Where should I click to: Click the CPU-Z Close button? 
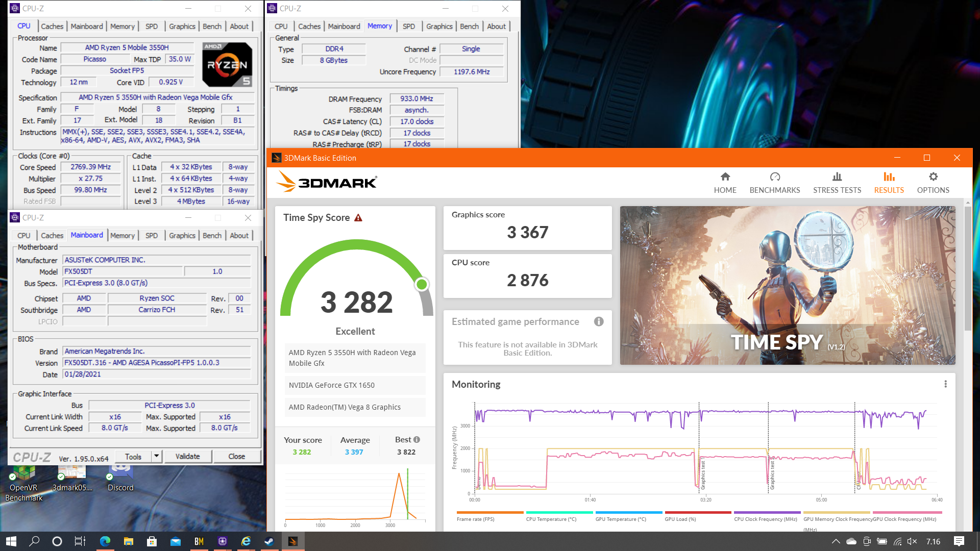(x=236, y=456)
